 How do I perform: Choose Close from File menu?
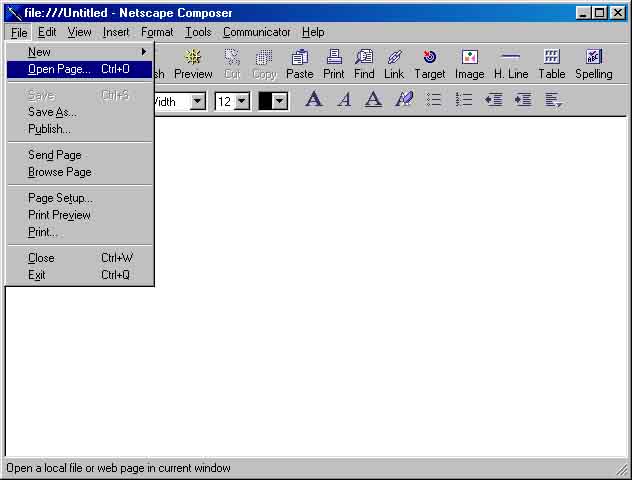coord(80,258)
